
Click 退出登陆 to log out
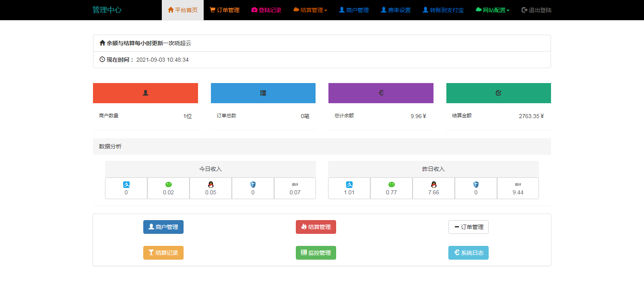click(537, 10)
